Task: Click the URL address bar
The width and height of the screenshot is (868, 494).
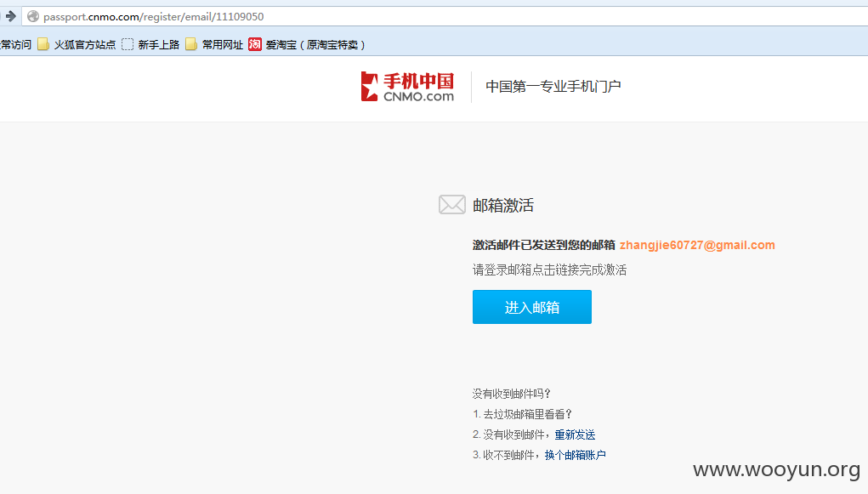Action: [445, 17]
